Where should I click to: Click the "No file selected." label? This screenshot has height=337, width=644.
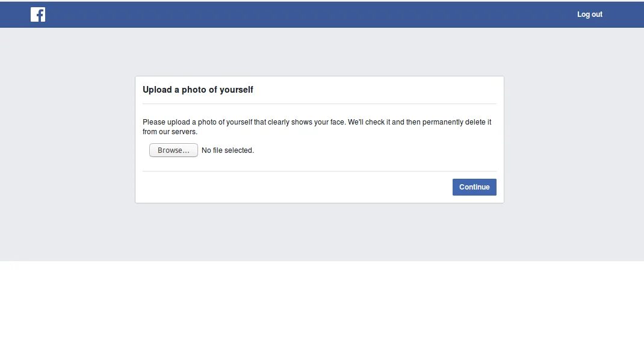[x=228, y=150]
